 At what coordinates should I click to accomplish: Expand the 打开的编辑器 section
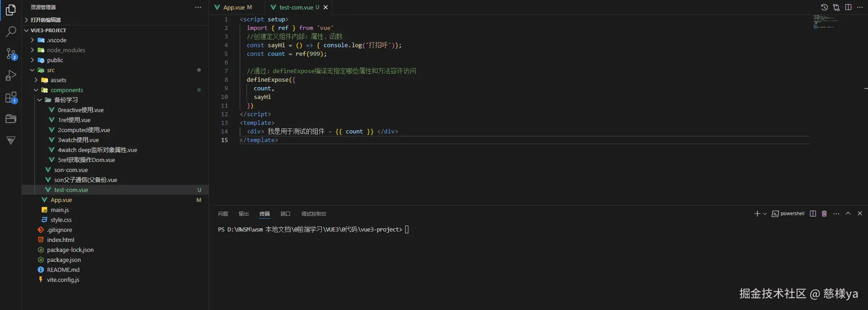pyautogui.click(x=115, y=20)
